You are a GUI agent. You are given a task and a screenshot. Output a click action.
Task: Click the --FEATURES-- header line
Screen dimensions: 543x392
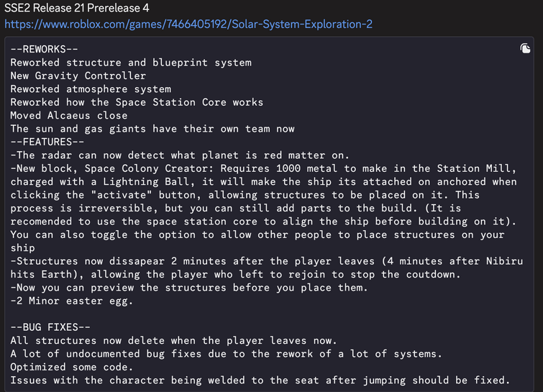pyautogui.click(x=47, y=142)
